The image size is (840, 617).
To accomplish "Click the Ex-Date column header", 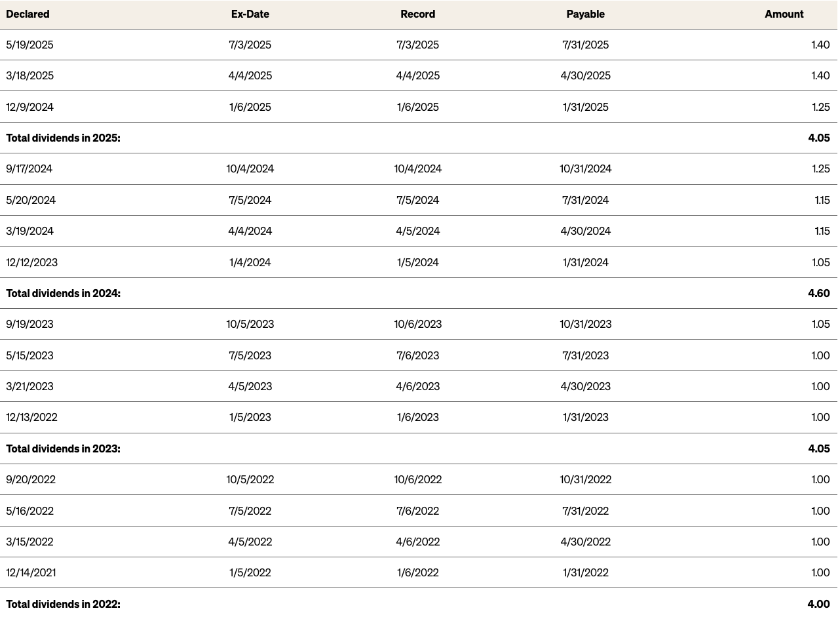I will 250,14.
